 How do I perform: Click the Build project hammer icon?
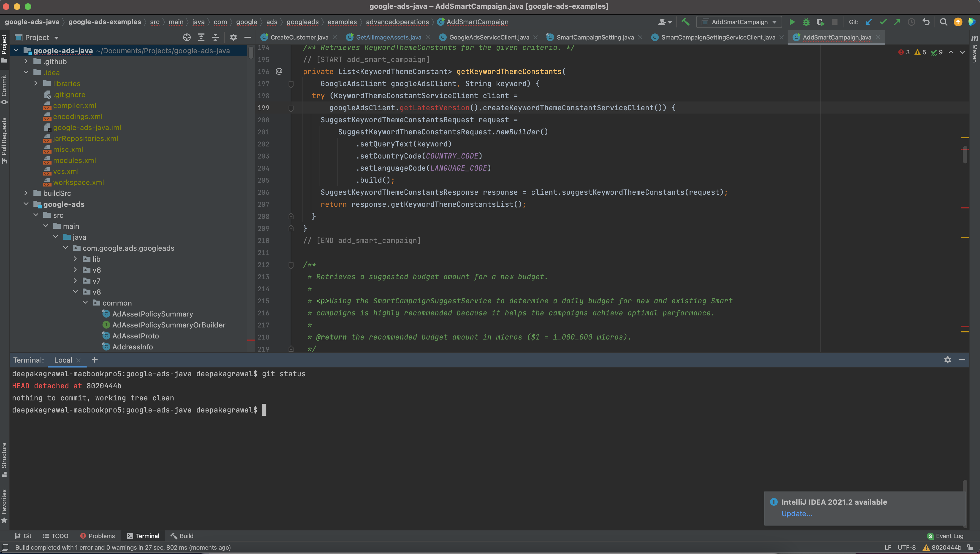point(685,22)
